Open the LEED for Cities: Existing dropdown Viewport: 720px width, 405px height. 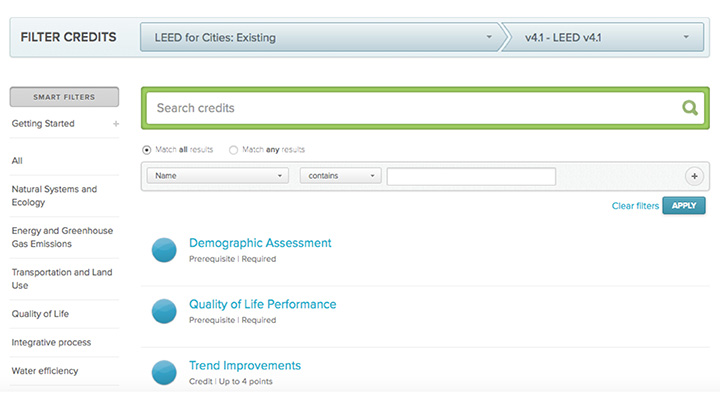pyautogui.click(x=320, y=38)
